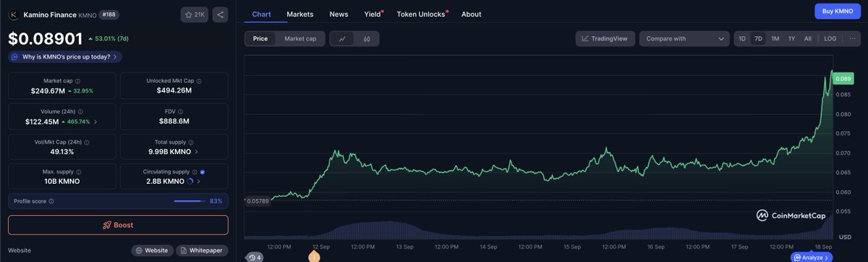Click the Max. supply info icon

click(x=78, y=172)
